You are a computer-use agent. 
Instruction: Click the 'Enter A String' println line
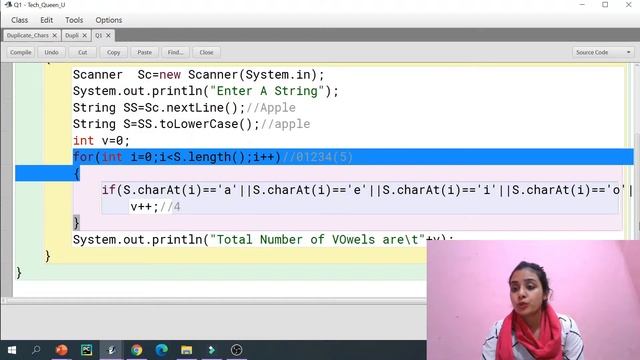[206, 91]
